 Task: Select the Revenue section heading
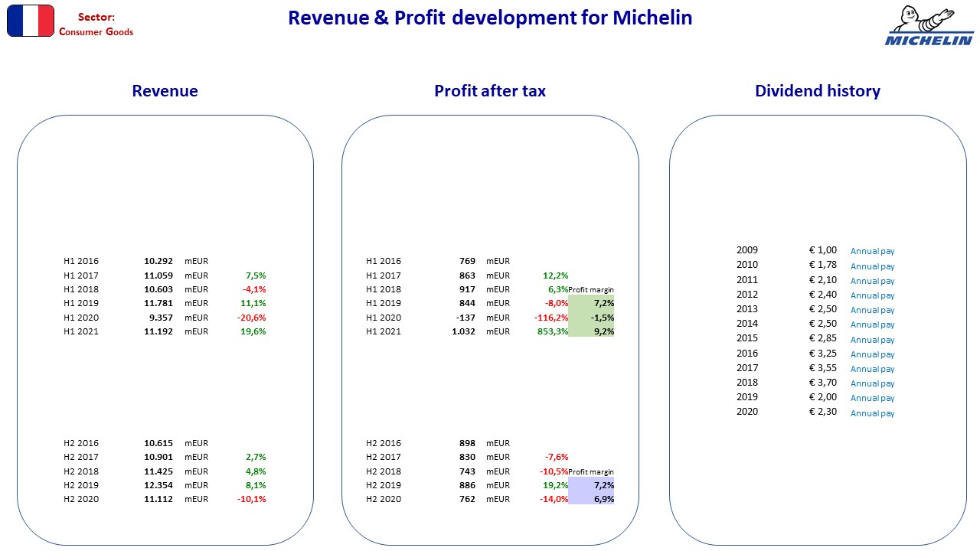point(165,91)
